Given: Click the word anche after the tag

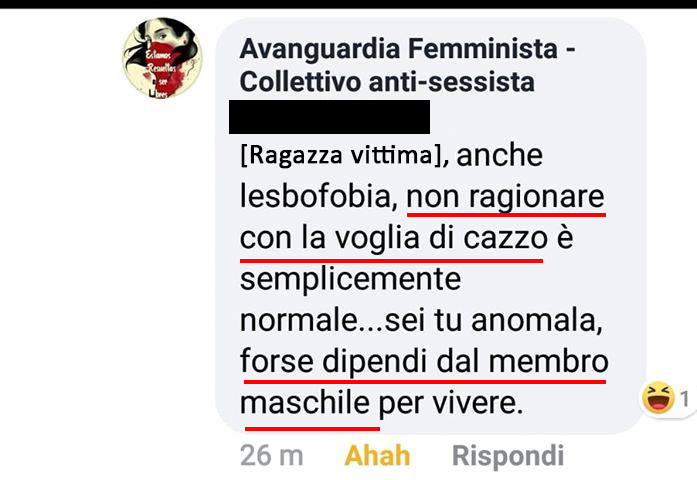Looking at the screenshot, I should point(499,156).
